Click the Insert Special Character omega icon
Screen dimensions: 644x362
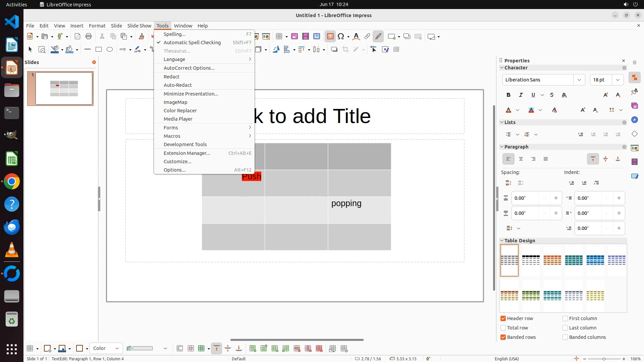pos(341,37)
